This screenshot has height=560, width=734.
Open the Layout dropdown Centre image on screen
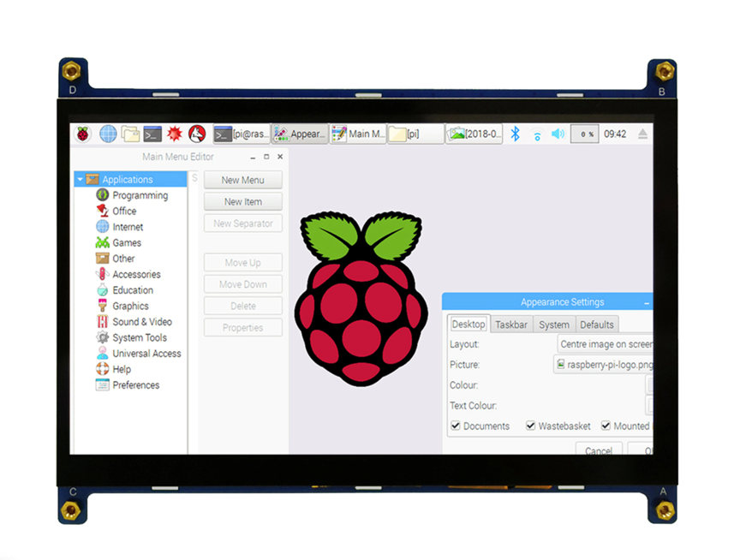pyautogui.click(x=605, y=344)
